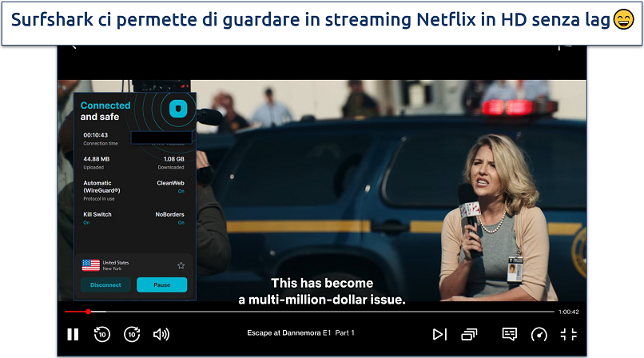
Task: Open the episodes list icon
Action: coord(469,334)
